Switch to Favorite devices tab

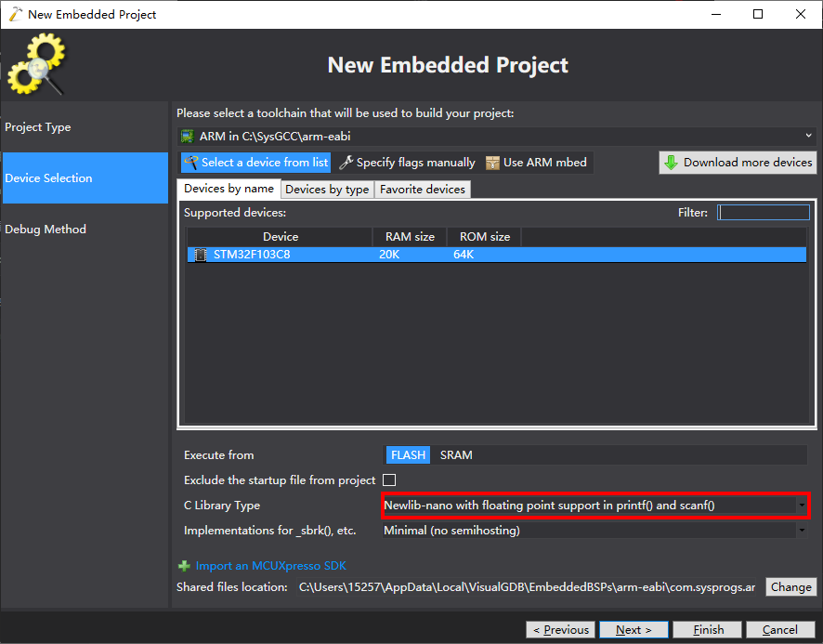[x=423, y=189]
